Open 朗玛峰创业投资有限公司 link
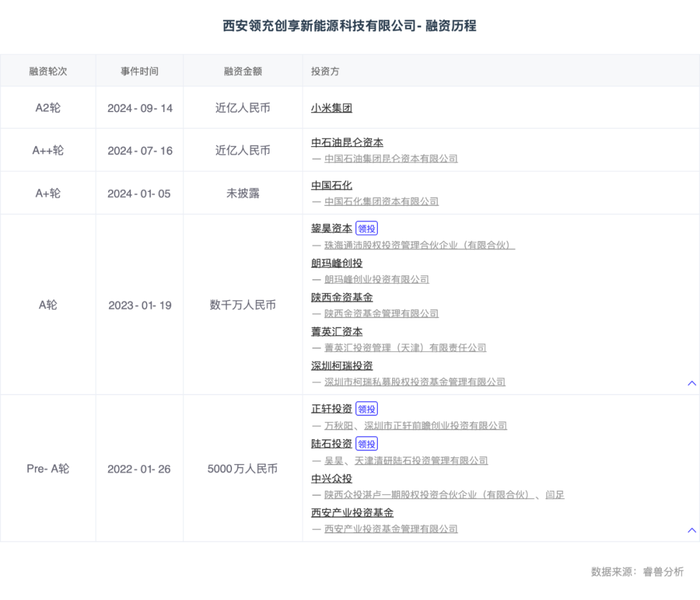Screen dimensions: 700x600 (x=377, y=279)
